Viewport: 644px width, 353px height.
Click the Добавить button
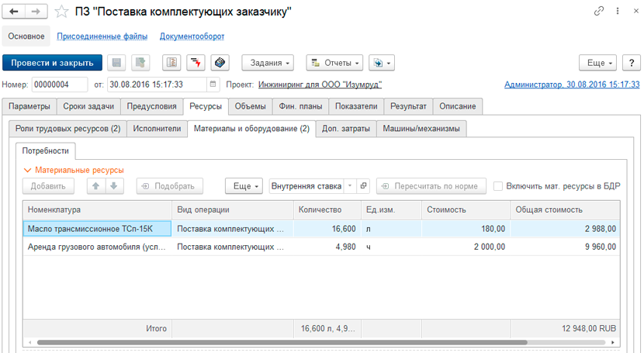coord(48,186)
